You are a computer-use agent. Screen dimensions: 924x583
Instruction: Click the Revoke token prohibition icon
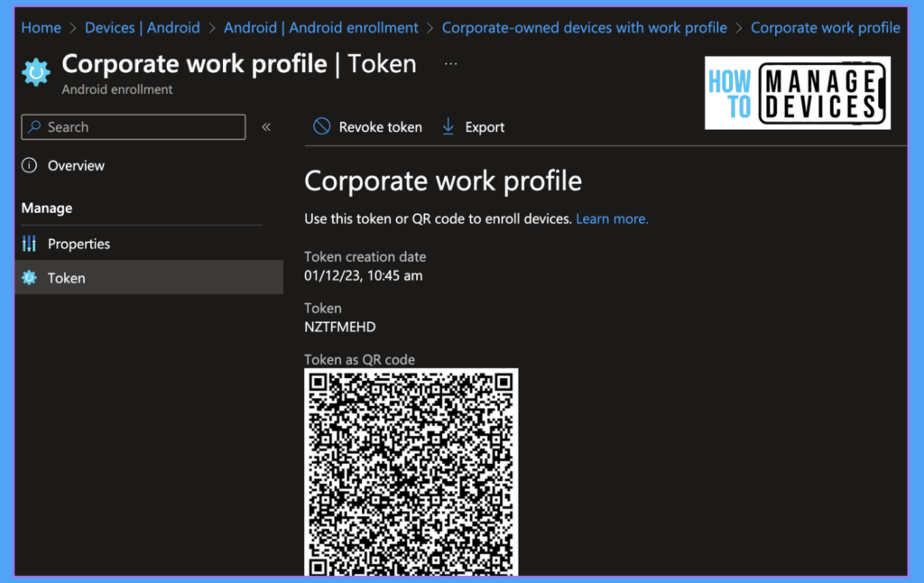(x=322, y=126)
